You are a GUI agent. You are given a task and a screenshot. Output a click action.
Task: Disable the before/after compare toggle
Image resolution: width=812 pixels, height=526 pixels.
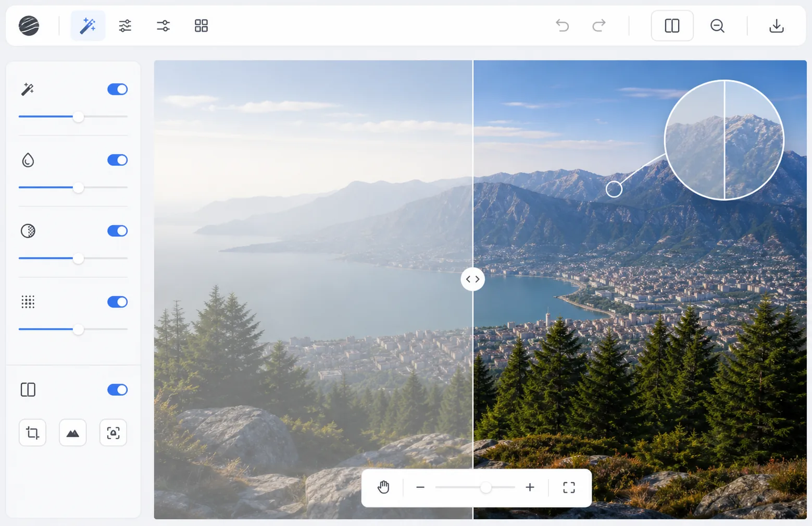[x=117, y=389]
